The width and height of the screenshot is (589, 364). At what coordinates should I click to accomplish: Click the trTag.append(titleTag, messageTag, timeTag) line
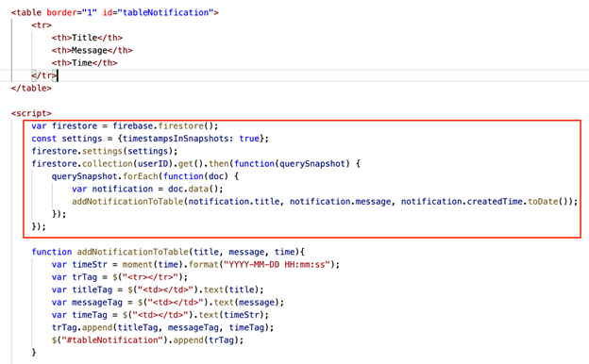(163, 327)
